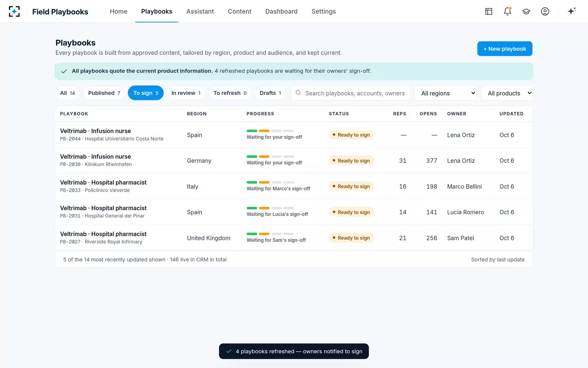
Task: Filter by Drafts playbooks
Action: tap(270, 93)
